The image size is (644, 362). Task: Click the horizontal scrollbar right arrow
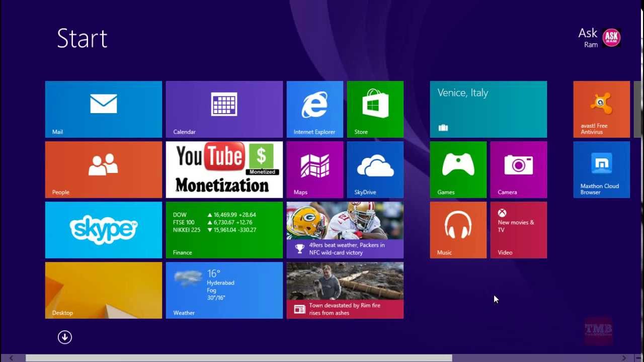click(x=624, y=358)
